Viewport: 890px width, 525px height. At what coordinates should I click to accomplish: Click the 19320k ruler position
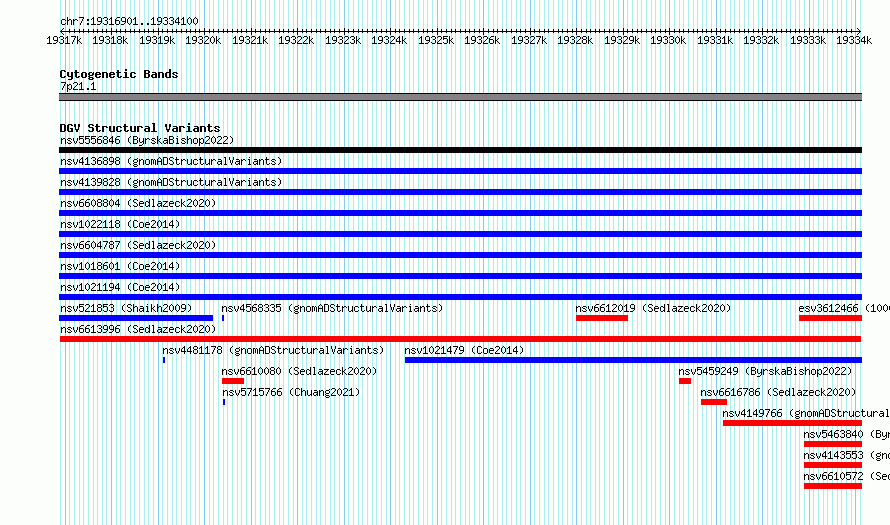[x=203, y=40]
